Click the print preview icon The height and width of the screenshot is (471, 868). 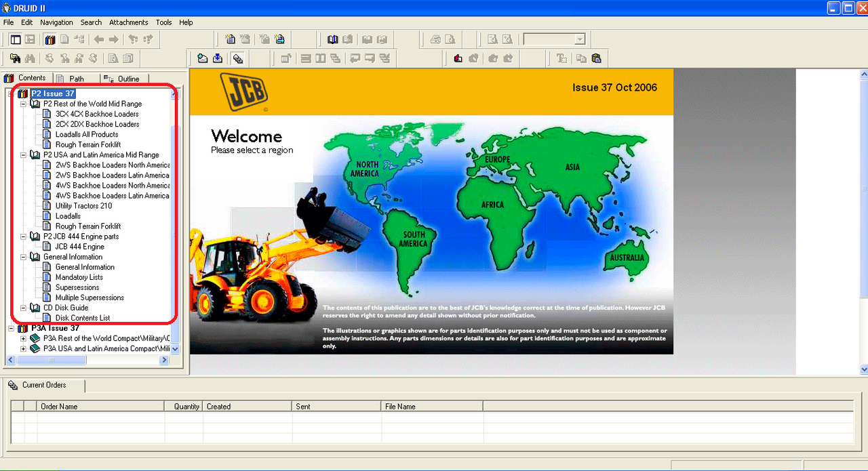(x=450, y=40)
